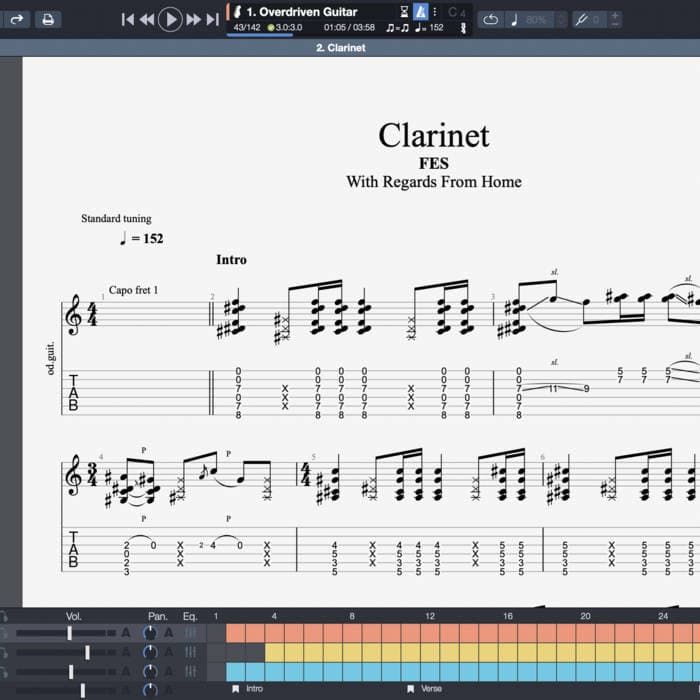This screenshot has width=700, height=700.
Task: Click the 'Standard tuning' label
Action: pos(116,218)
